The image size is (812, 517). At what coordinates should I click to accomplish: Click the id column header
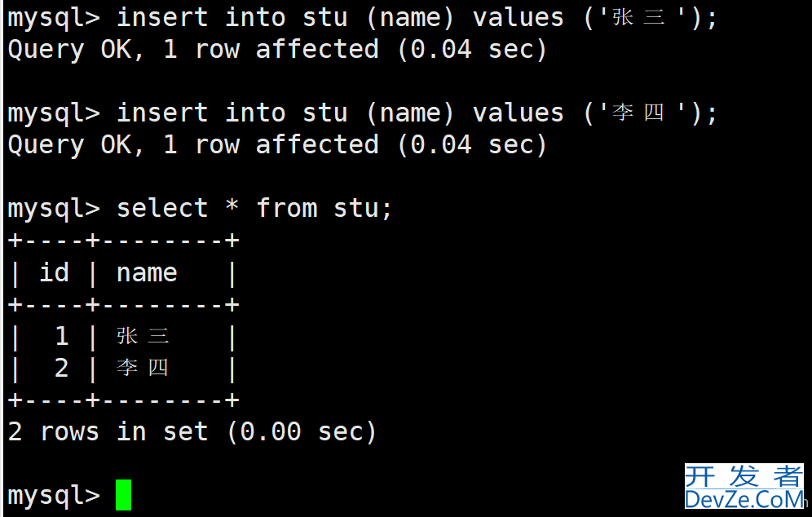[55, 272]
